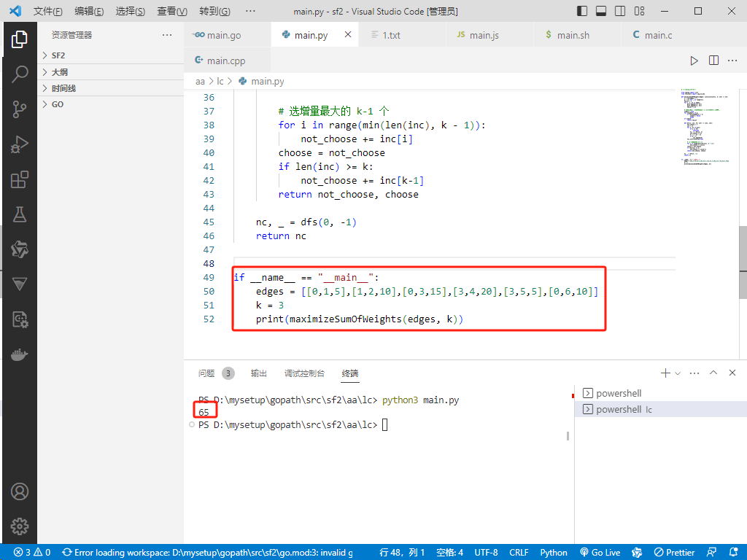Viewport: 747px width, 560px height.
Task: Toggle secondary side bar layout button
Action: [620, 11]
